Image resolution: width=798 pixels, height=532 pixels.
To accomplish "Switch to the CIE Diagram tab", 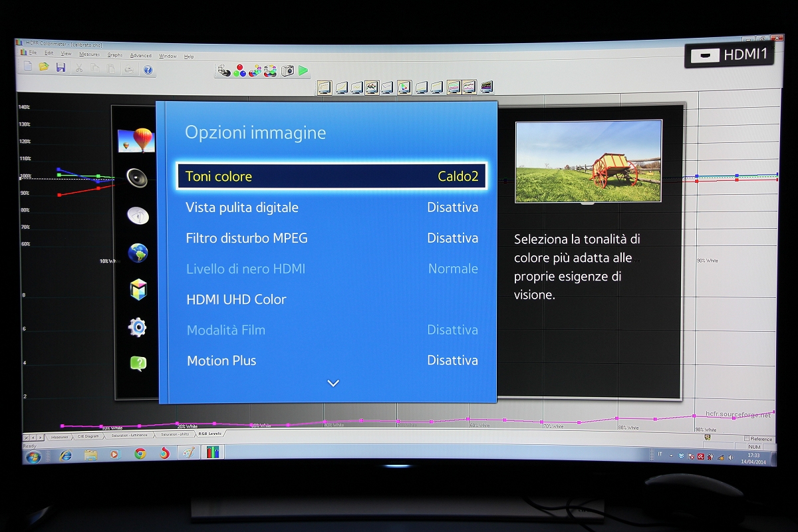I will point(87,437).
